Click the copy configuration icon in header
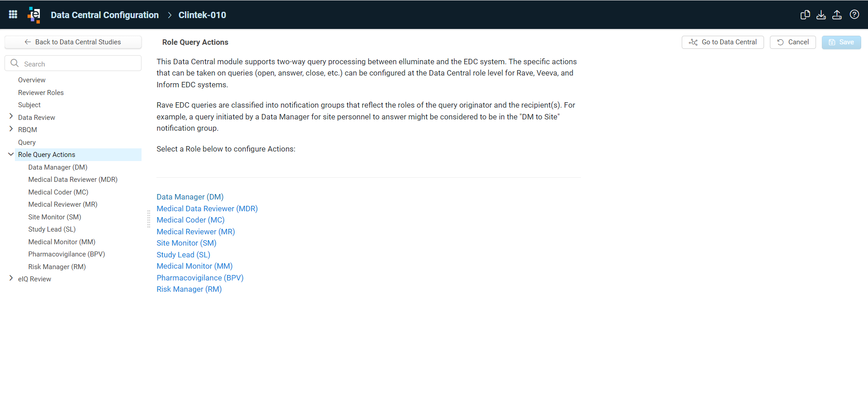Screen dimensions: 868x408 805,14
